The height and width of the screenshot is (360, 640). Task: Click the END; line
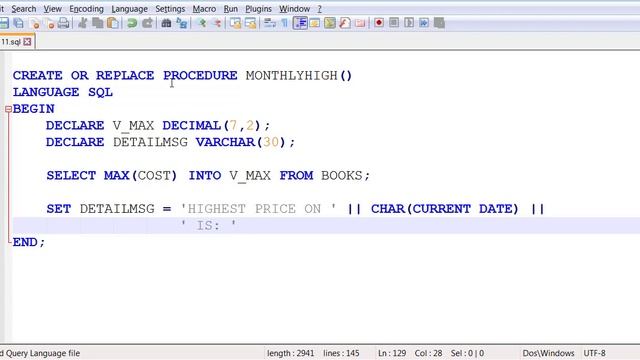point(29,242)
